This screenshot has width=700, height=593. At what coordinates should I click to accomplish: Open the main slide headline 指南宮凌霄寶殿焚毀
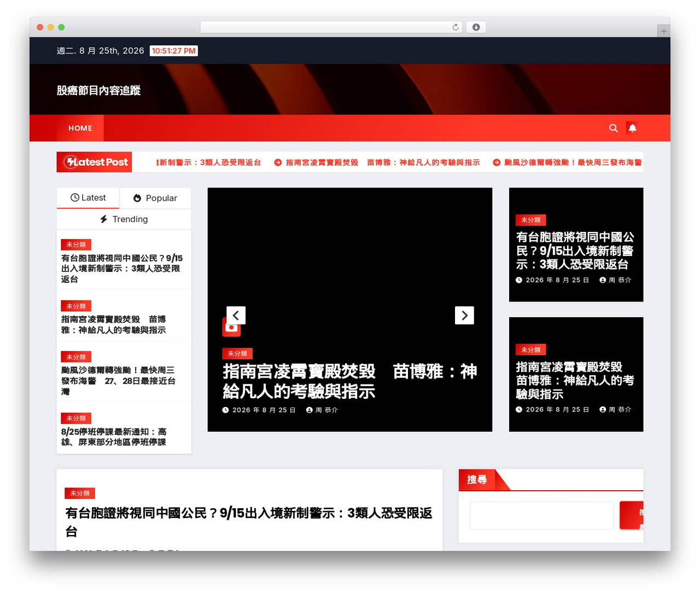point(350,381)
